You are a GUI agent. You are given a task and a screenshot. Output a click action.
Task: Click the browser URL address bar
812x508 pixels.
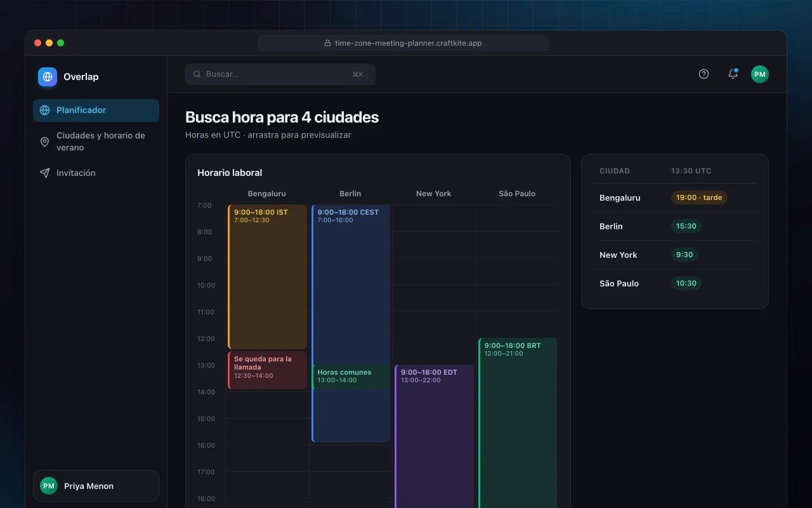[x=403, y=43]
